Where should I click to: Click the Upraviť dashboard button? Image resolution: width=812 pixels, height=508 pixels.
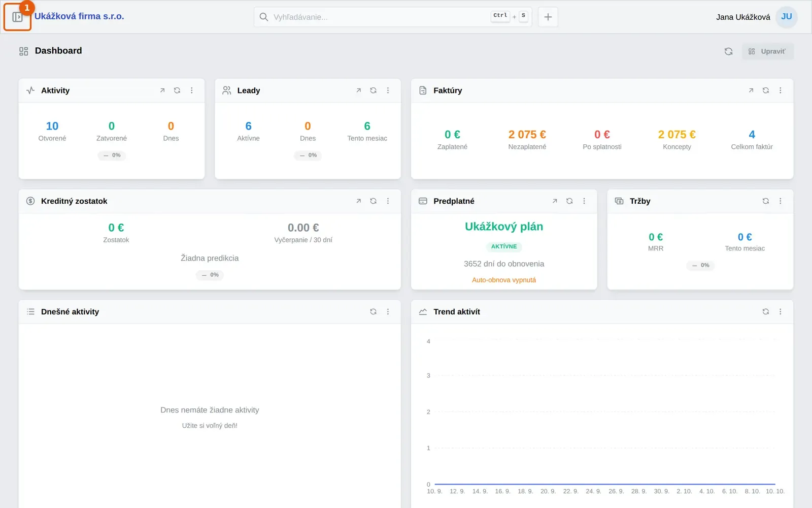coord(768,51)
